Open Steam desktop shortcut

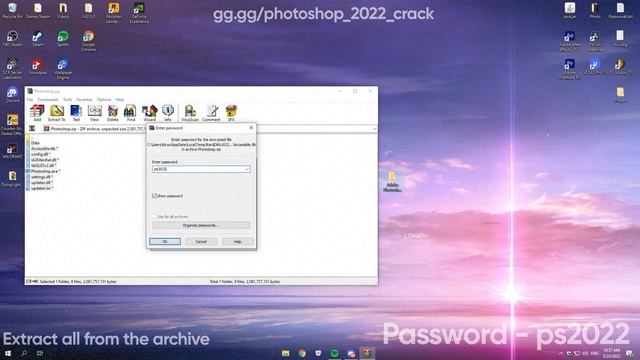point(38,39)
